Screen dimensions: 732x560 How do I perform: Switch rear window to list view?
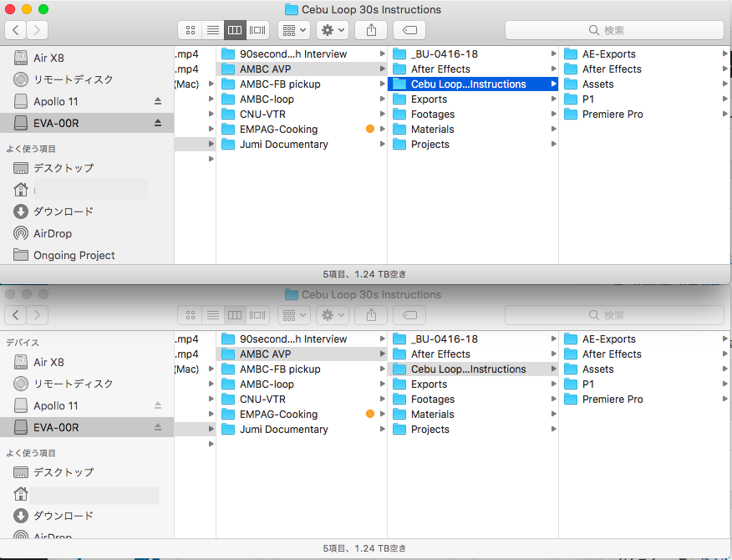click(x=213, y=315)
